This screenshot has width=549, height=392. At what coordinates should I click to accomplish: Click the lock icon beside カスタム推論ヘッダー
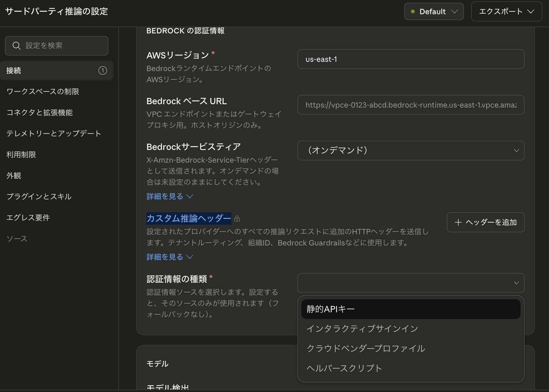(237, 219)
